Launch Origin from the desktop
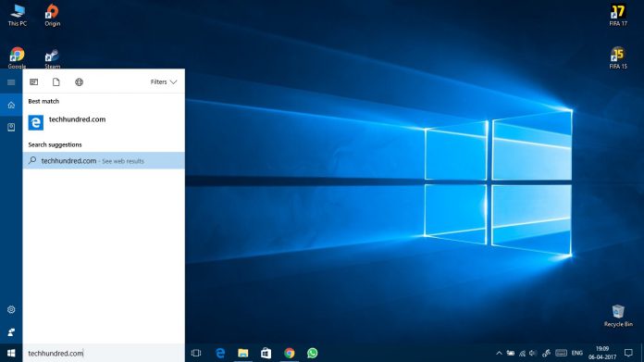The width and height of the screenshot is (644, 362). click(x=52, y=15)
